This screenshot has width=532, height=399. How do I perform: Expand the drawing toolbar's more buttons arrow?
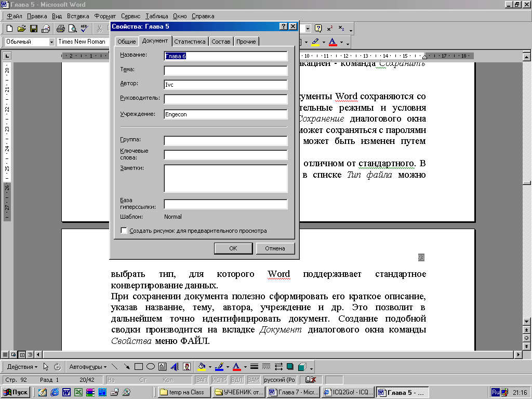tap(311, 367)
